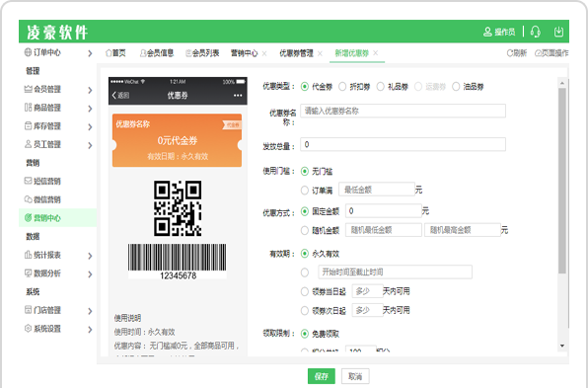
Task: Click the green 保存 button
Action: coord(321,376)
